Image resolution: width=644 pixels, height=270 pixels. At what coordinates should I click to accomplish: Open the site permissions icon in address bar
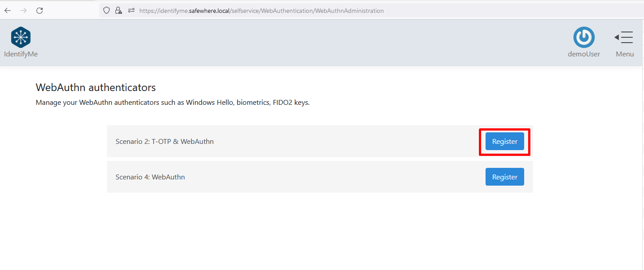click(131, 11)
